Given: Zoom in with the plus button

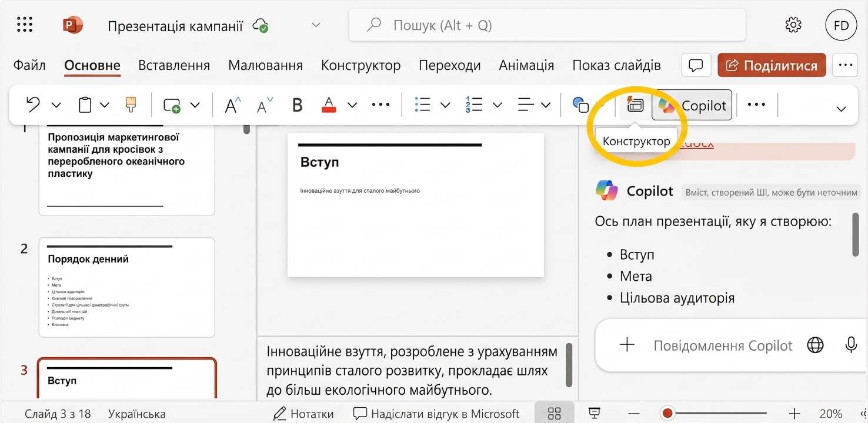Looking at the screenshot, I should point(794,414).
